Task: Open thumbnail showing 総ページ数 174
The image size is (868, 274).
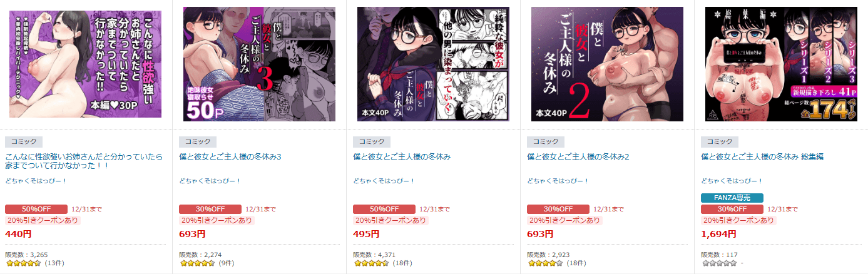Action: (x=781, y=64)
